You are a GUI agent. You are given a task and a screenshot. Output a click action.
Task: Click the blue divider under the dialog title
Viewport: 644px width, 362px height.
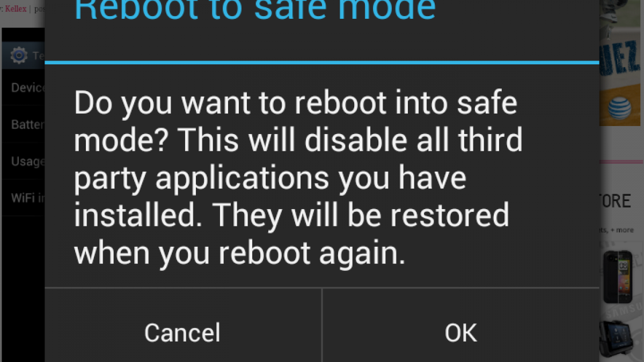pyautogui.click(x=322, y=63)
